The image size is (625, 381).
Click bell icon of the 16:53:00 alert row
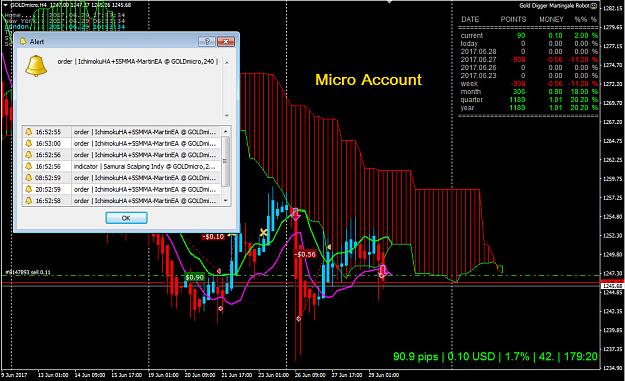pos(29,143)
